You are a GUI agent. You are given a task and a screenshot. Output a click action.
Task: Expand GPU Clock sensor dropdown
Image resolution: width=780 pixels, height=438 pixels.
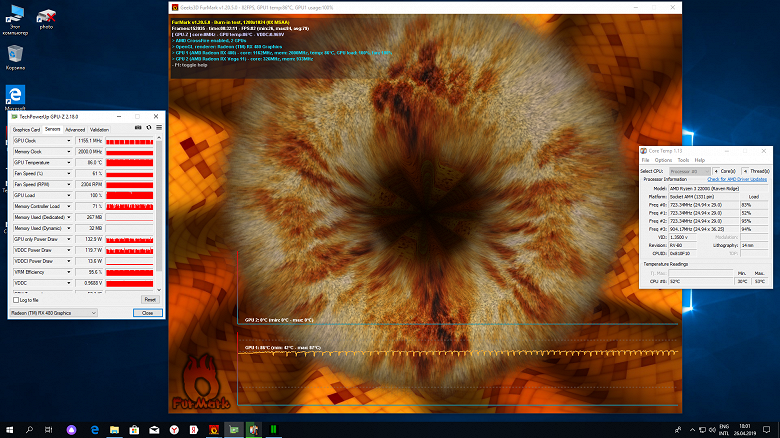click(x=69, y=141)
